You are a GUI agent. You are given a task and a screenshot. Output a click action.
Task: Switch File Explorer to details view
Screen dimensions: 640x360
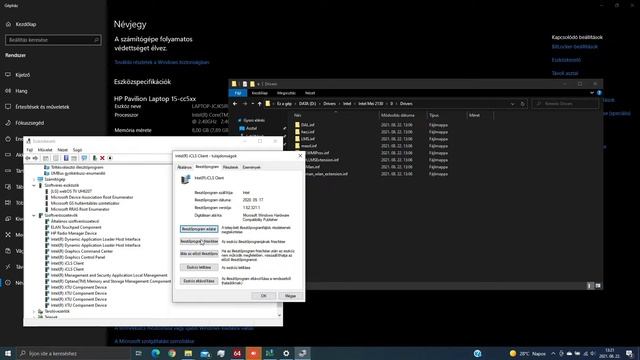coord(590,286)
